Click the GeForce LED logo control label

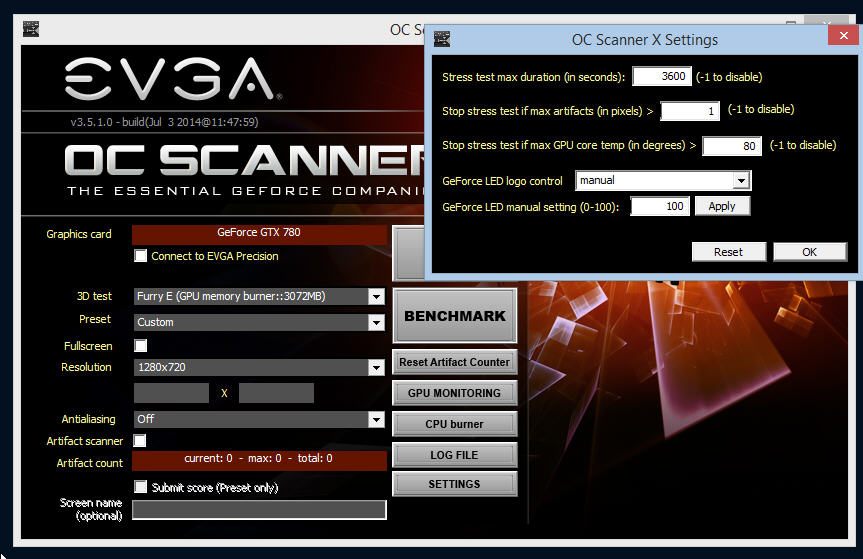(502, 181)
